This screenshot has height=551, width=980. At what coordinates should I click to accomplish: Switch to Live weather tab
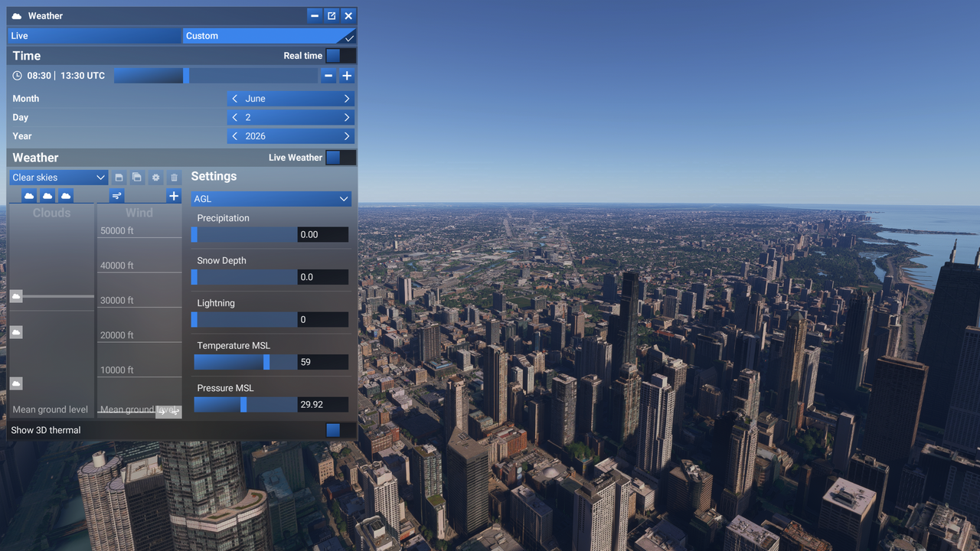95,36
